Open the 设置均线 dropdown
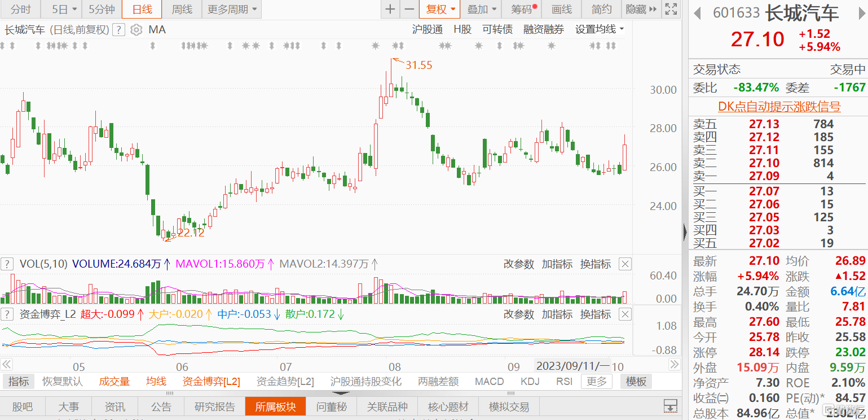868x420 pixels. 600,29
